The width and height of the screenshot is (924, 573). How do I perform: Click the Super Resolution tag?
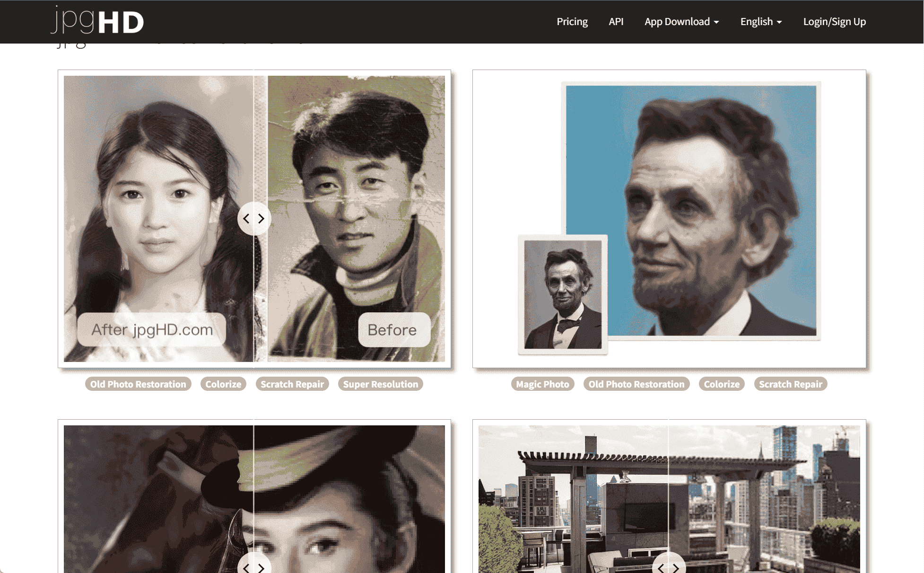pos(381,384)
